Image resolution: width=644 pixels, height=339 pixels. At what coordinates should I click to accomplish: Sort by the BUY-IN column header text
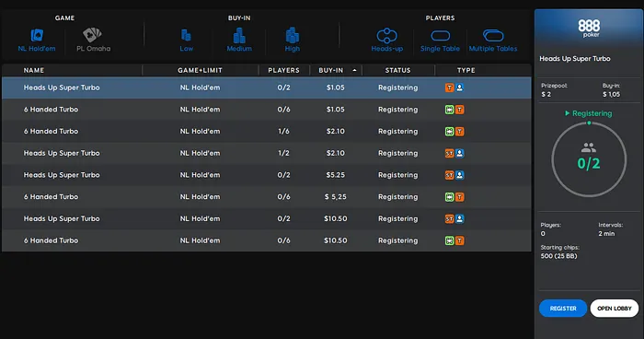coord(330,70)
